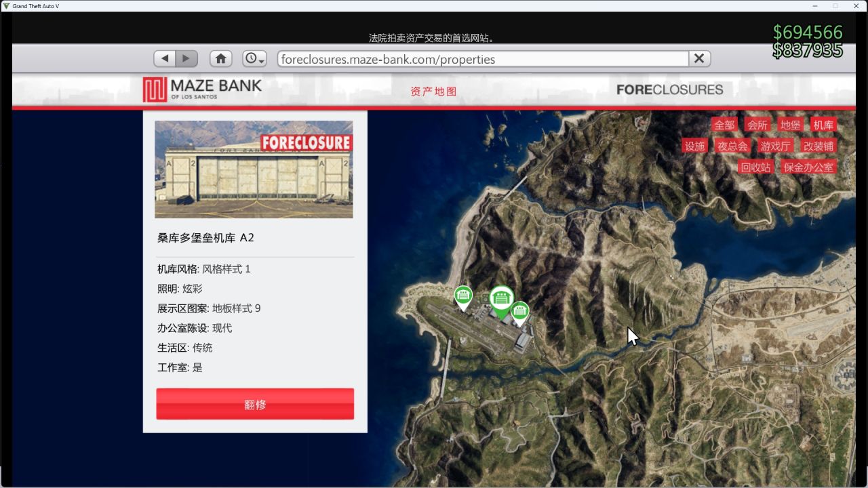Click the large selected green hangar pin
This screenshot has width=868, height=488.
502,302
